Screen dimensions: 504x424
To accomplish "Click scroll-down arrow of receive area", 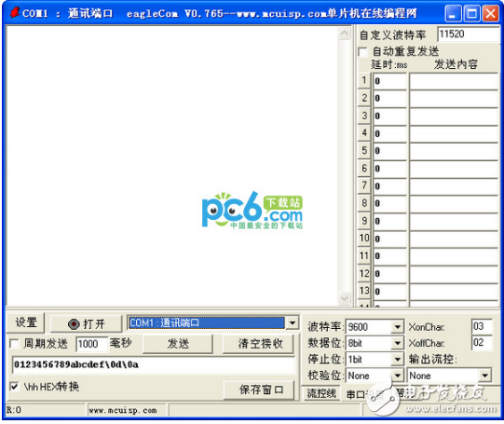I will (x=345, y=298).
